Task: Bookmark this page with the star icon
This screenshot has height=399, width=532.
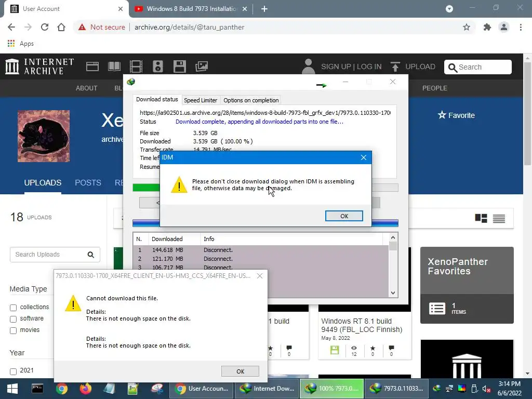Action: pyautogui.click(x=467, y=27)
